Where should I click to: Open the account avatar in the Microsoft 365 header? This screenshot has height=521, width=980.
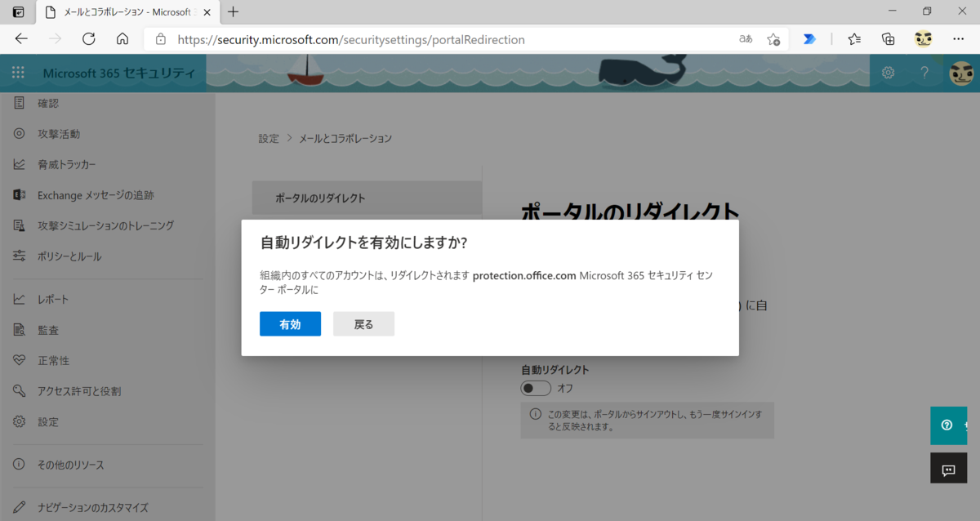[x=960, y=73]
